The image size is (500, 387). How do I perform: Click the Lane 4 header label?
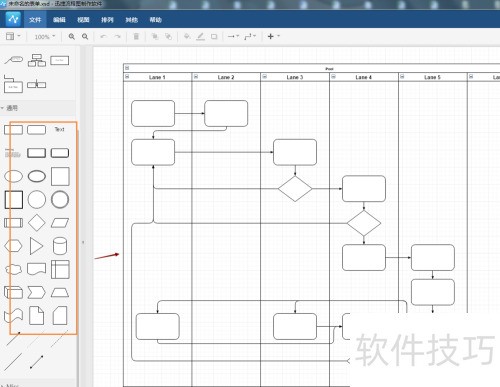pos(364,77)
